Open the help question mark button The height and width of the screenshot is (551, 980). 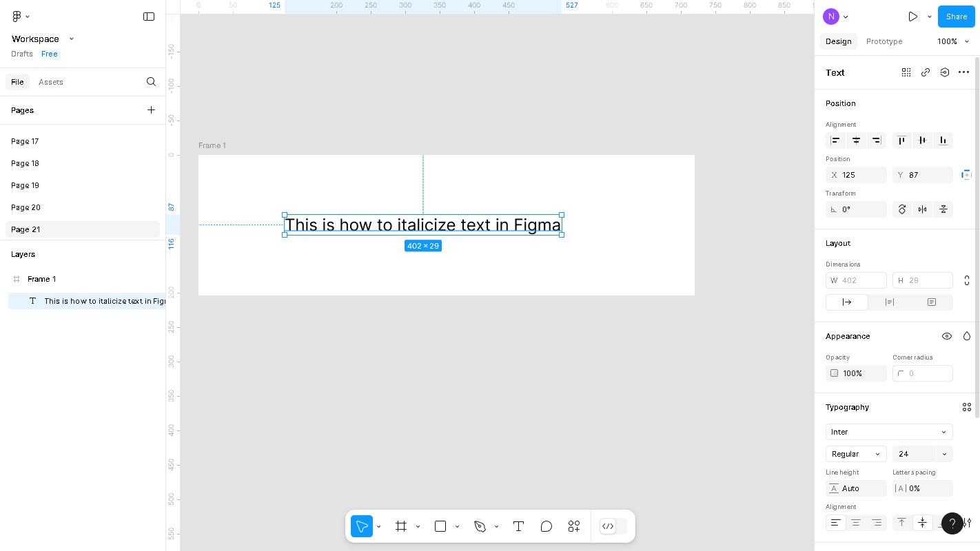(952, 523)
